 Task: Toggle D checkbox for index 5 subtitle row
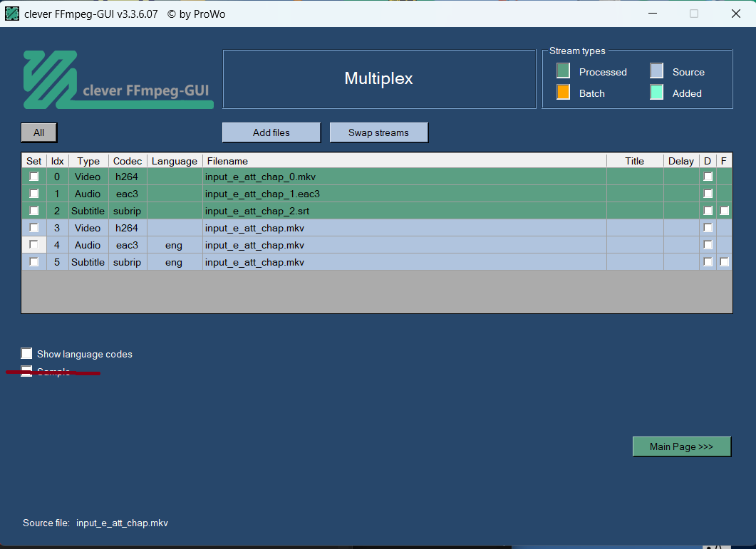[x=708, y=262]
